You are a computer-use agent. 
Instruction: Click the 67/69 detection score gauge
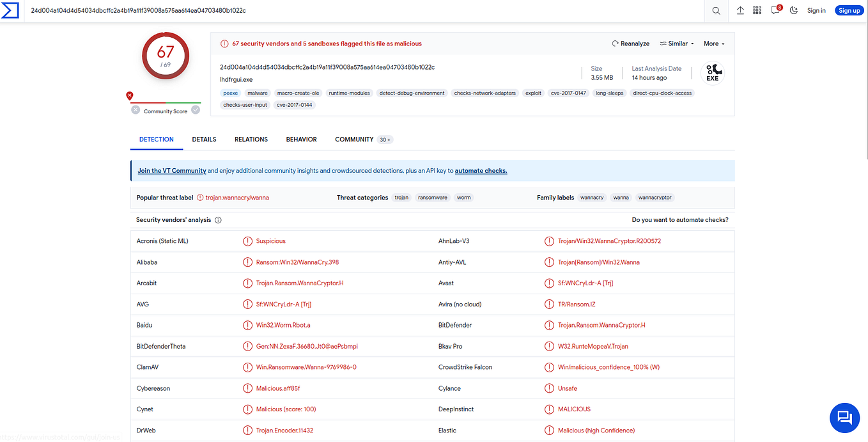pos(165,56)
